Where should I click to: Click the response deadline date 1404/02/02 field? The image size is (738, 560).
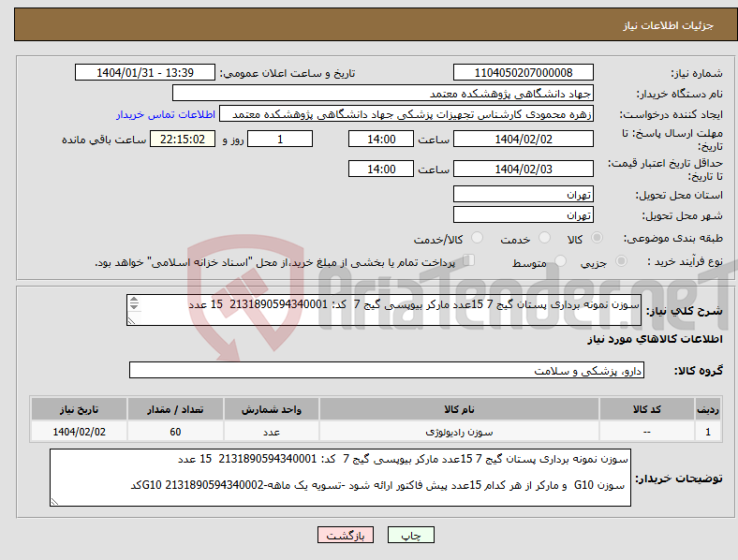tap(524, 139)
